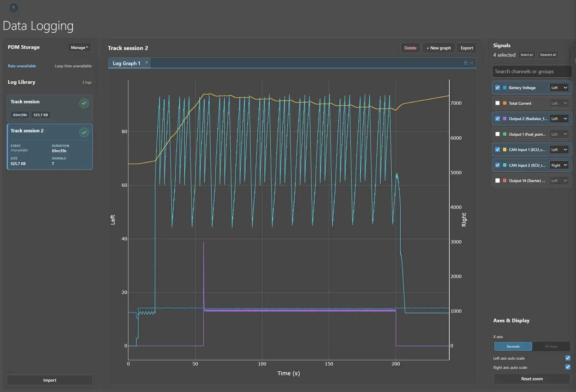
Task: Select the Log Graph 1 tab
Action: coord(126,63)
